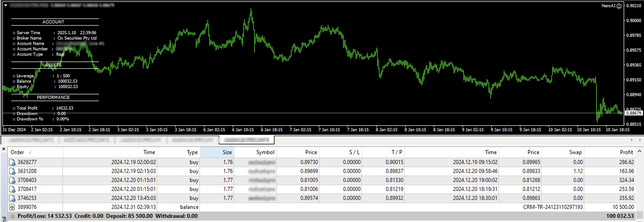Click the time axis label 10 Jan 18:15

coord(617,130)
